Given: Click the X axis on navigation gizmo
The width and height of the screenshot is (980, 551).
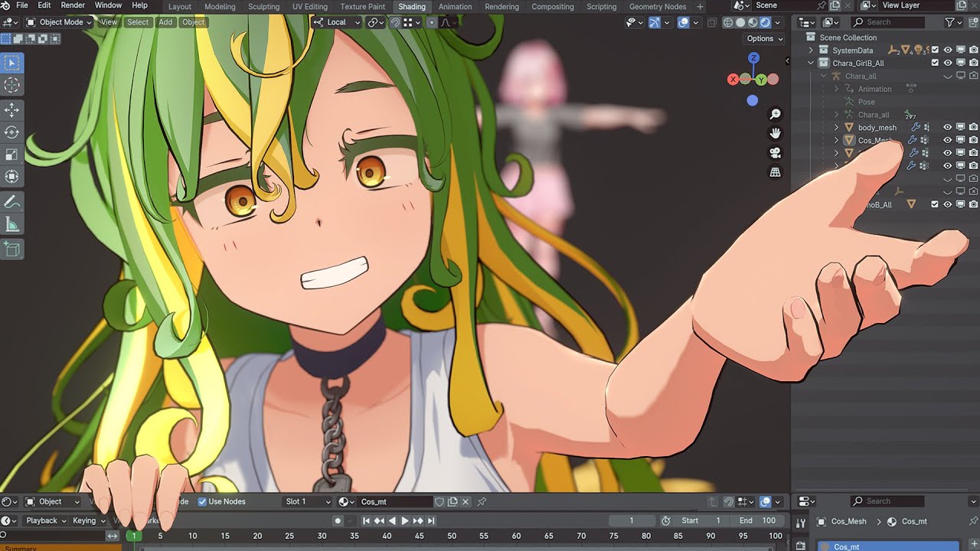Looking at the screenshot, I should tap(733, 80).
